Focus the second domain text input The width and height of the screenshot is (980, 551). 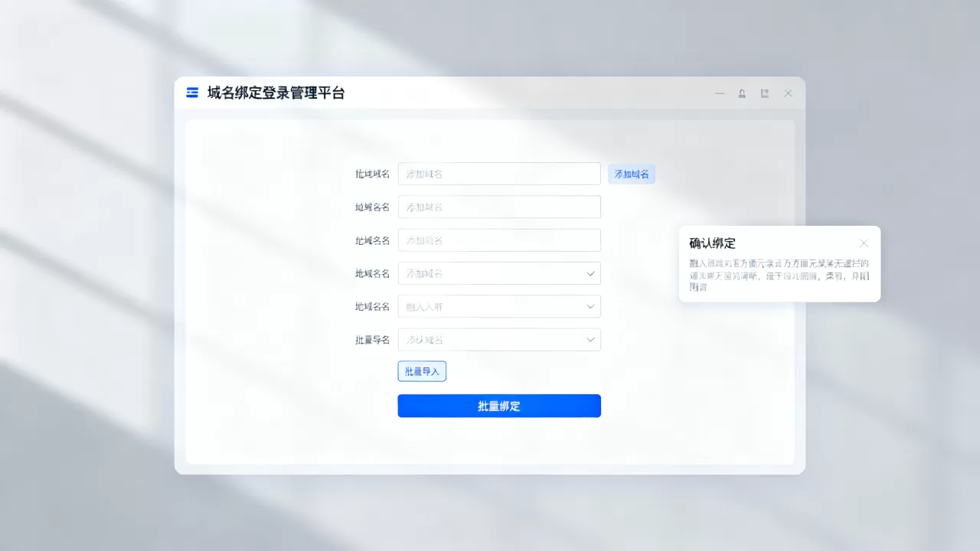point(499,207)
